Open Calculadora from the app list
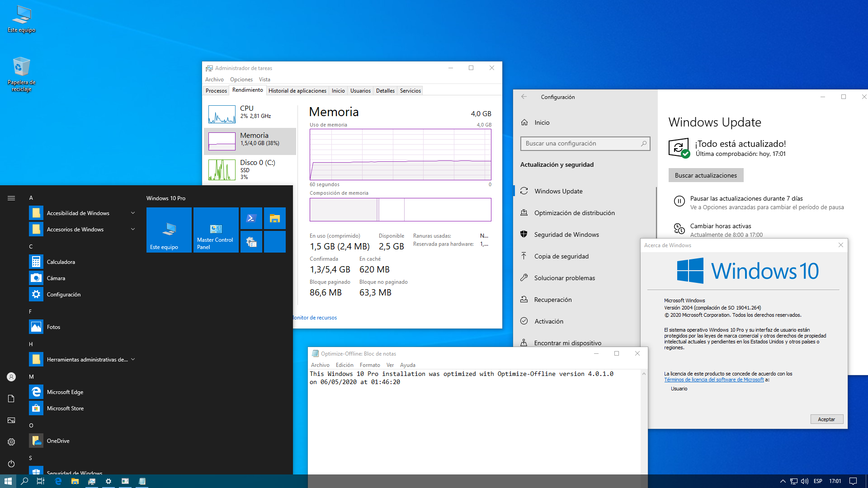 (x=61, y=262)
